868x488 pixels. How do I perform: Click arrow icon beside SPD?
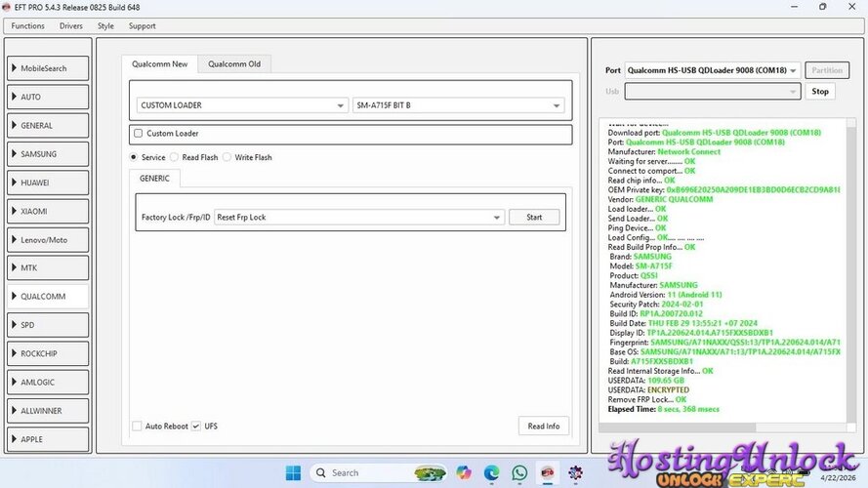[14, 325]
